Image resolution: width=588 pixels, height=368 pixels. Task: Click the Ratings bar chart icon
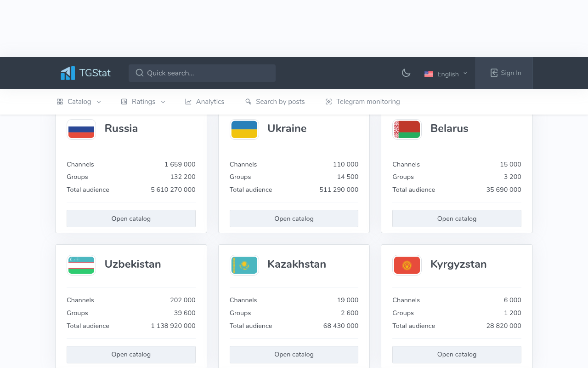click(x=124, y=102)
